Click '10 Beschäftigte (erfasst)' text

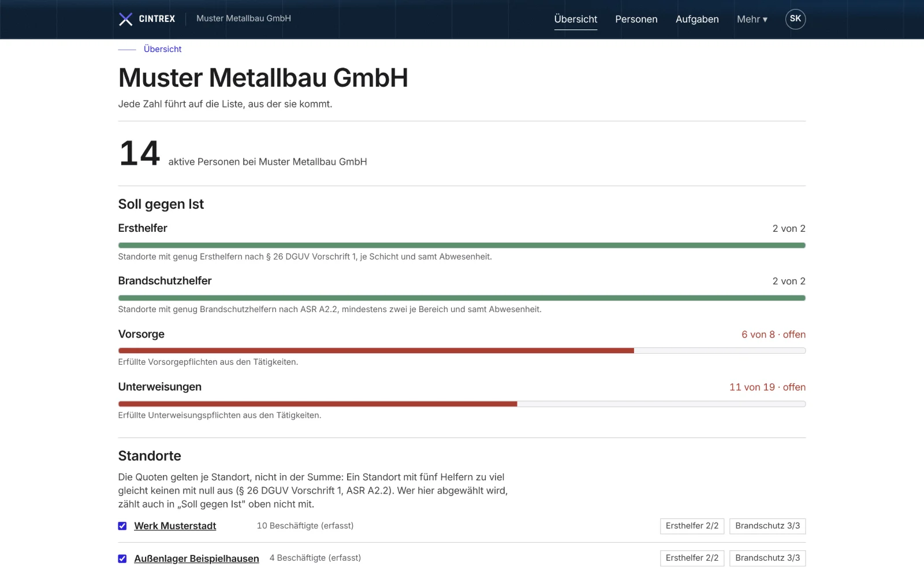pyautogui.click(x=305, y=526)
